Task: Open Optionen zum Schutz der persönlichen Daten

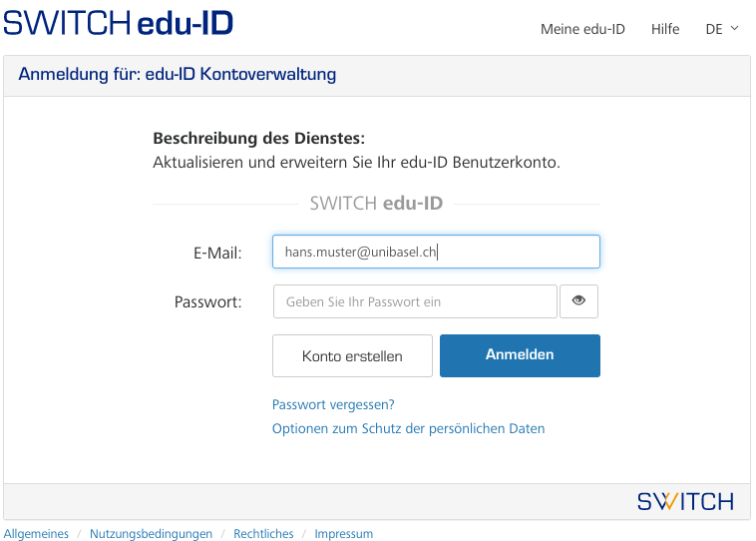Action: click(408, 428)
